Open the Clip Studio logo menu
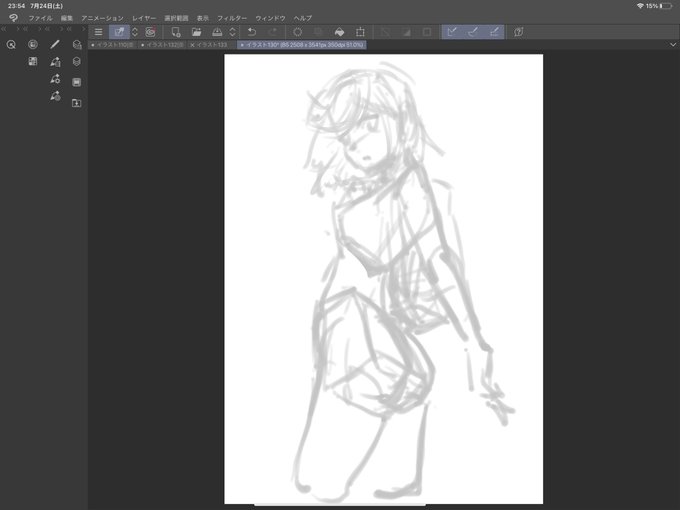The image size is (680, 510). click(x=13, y=18)
